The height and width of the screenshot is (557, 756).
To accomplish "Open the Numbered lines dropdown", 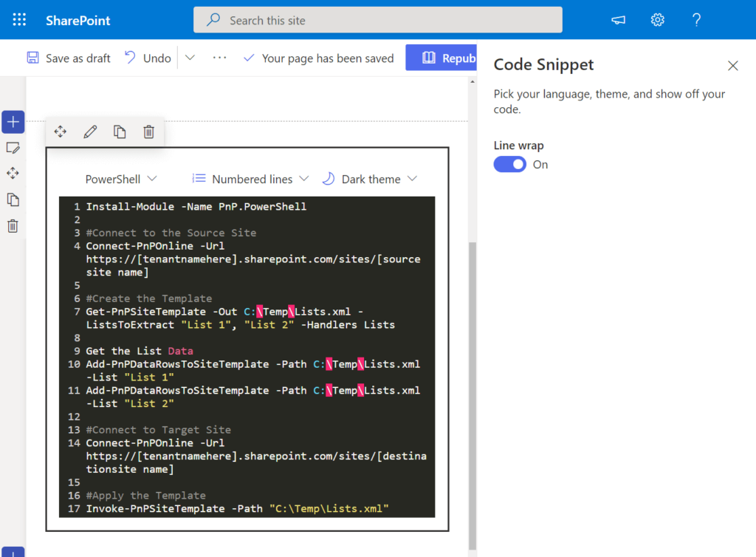I will [250, 180].
